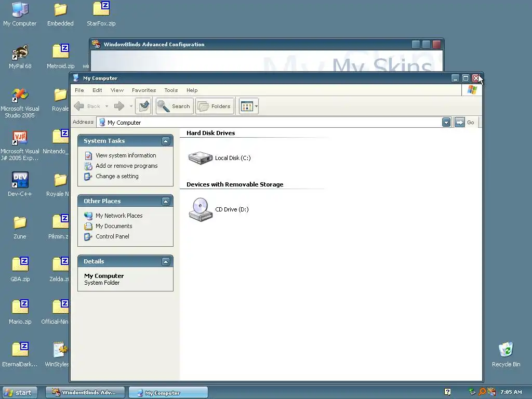Open Forward history dropdown arrow
The width and height of the screenshot is (532, 399).
(x=131, y=106)
